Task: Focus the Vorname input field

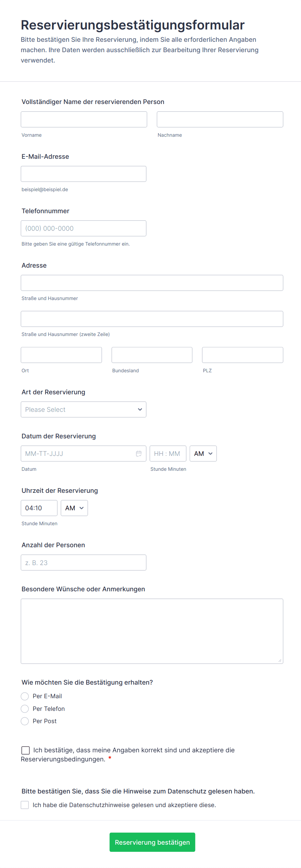Action: tap(84, 119)
